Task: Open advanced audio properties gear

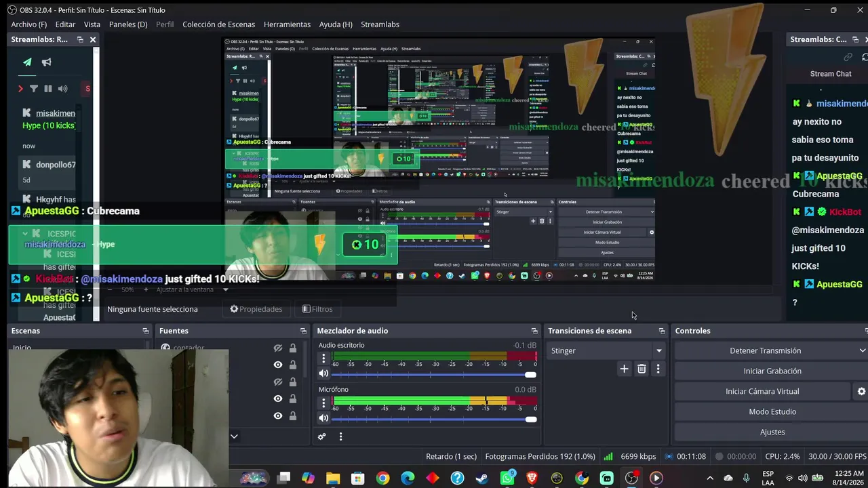Action: tap(322, 436)
